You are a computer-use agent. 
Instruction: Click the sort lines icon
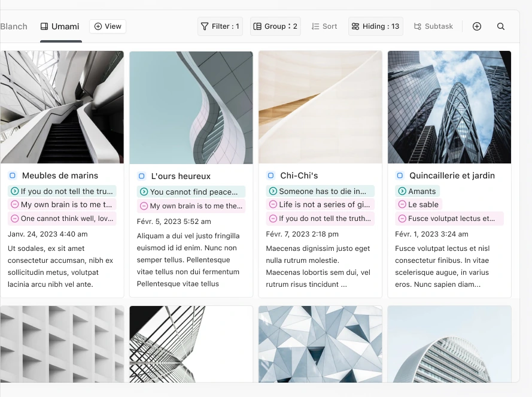coord(315,26)
